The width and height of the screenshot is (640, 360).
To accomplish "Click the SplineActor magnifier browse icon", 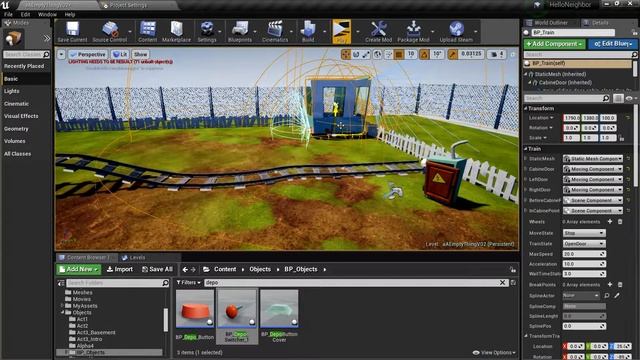I will point(607,295).
